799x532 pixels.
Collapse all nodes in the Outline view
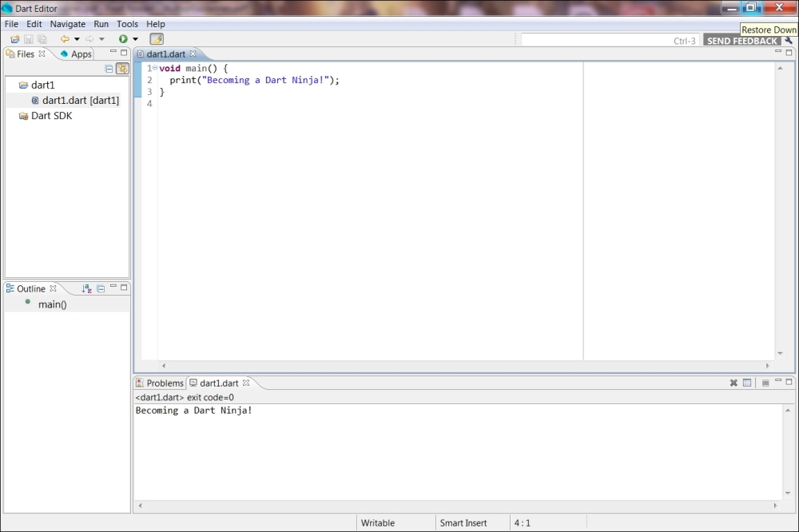coord(99,288)
